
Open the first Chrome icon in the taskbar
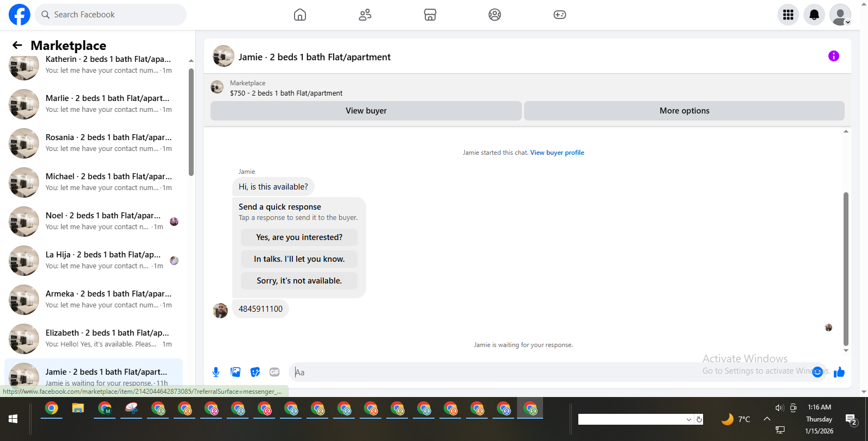coord(52,408)
